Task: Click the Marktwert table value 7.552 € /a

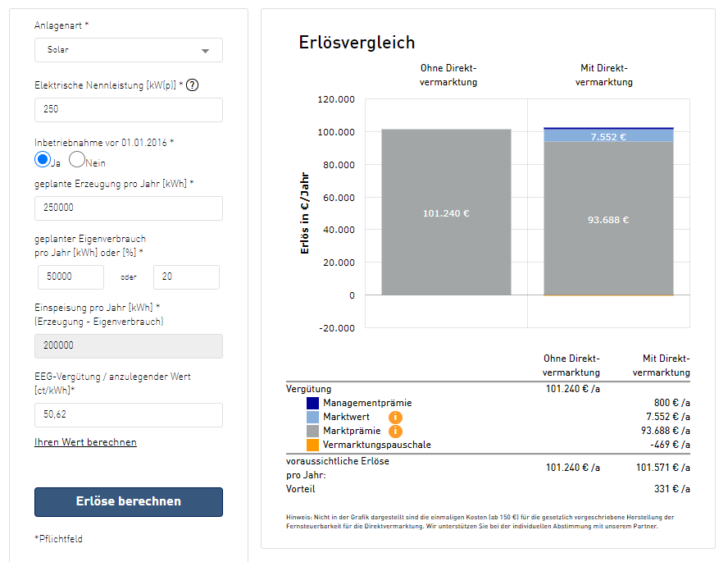Action: pos(668,417)
